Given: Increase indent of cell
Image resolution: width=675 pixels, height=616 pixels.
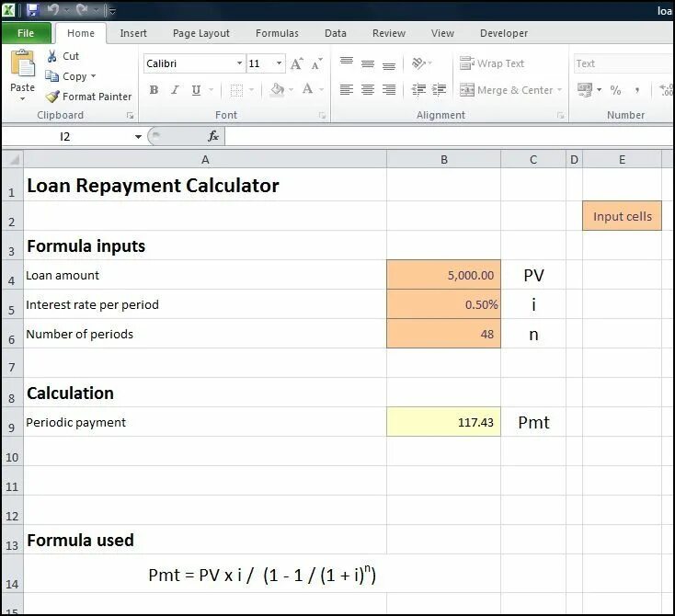Looking at the screenshot, I should pyautogui.click(x=439, y=89).
